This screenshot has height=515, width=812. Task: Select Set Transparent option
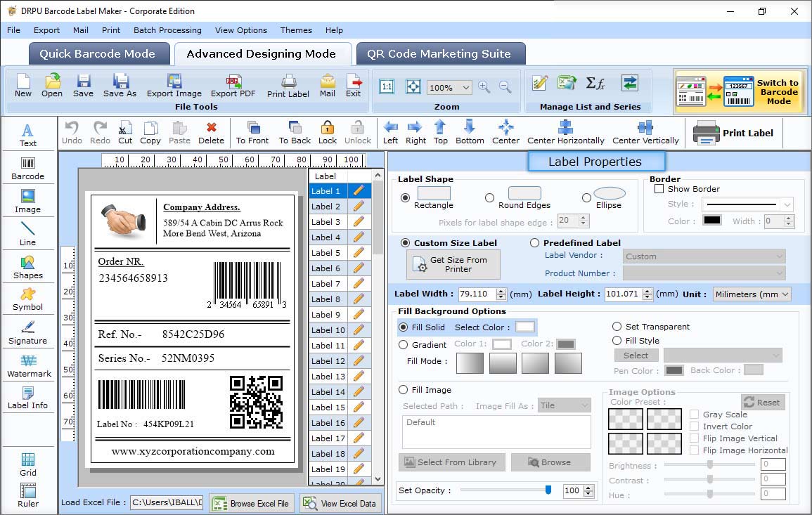coord(617,327)
